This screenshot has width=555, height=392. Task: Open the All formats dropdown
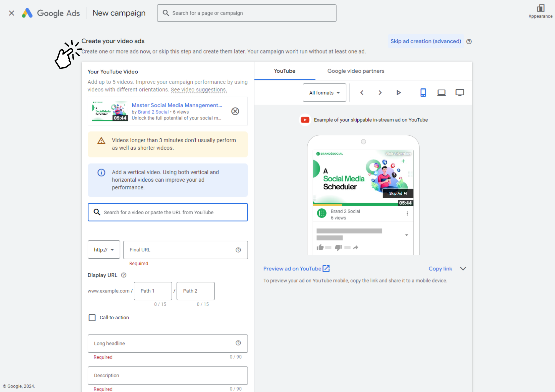324,93
